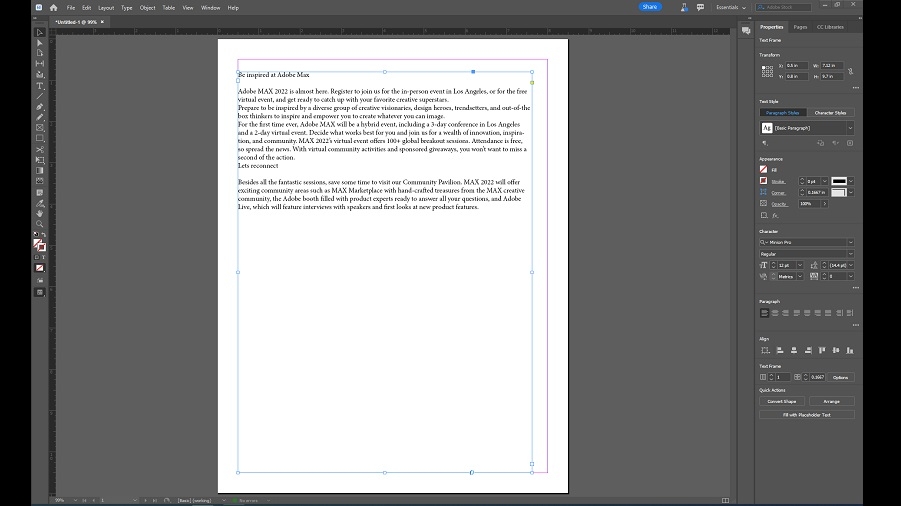Toggle Apply None color box in toolbar
Image resolution: width=901 pixels, height=506 pixels.
click(40, 268)
